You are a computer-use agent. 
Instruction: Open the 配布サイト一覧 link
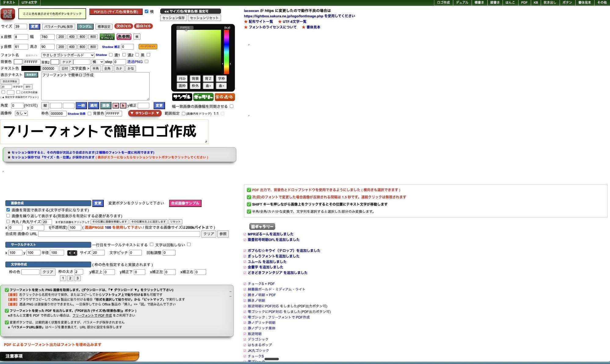pyautogui.click(x=261, y=22)
